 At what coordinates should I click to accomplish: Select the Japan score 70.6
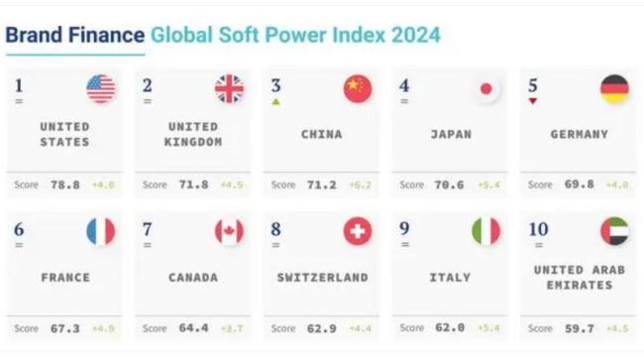tap(450, 185)
